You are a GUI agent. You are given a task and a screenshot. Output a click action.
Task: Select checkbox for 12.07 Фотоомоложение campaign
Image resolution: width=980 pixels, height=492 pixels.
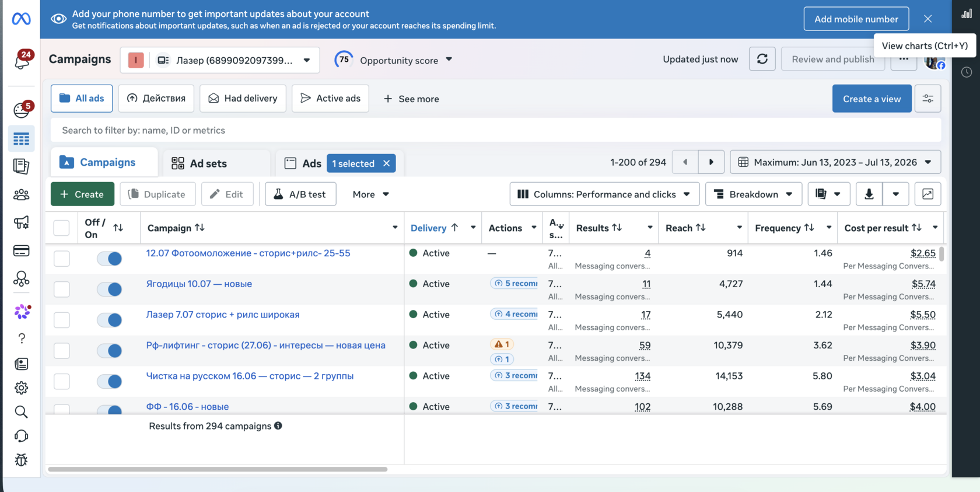click(x=61, y=259)
